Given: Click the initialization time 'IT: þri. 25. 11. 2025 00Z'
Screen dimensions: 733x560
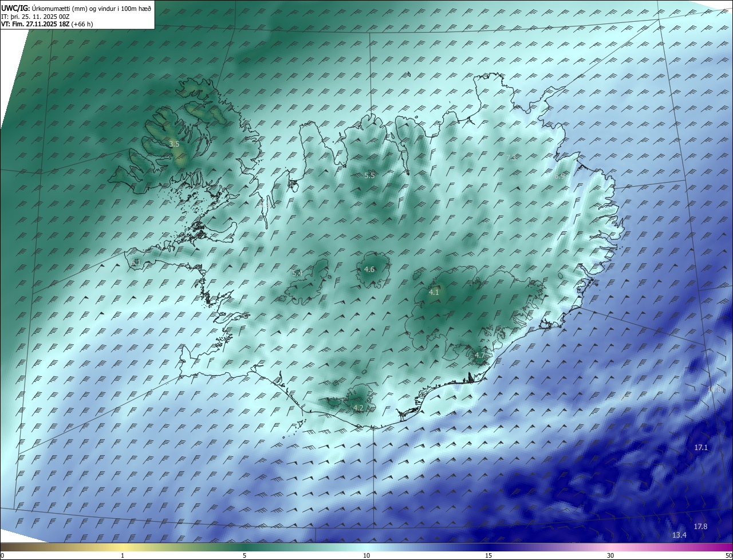Looking at the screenshot, I should pos(36,17).
